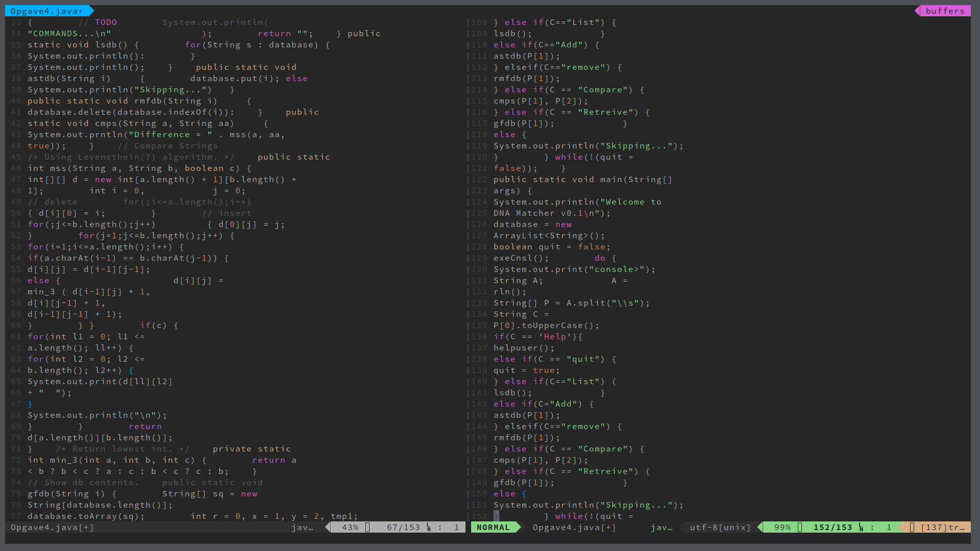Screen dimensions: 980x551
Task: Click the 43% position indicator in left statusline
Action: (x=350, y=528)
